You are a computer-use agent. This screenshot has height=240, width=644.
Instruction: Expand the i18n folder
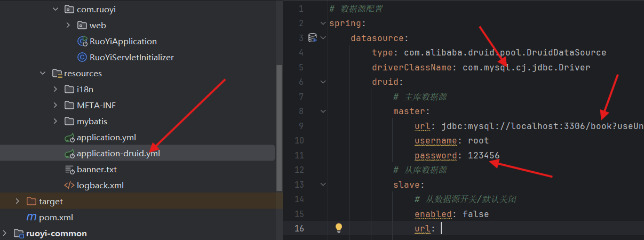tap(55, 89)
